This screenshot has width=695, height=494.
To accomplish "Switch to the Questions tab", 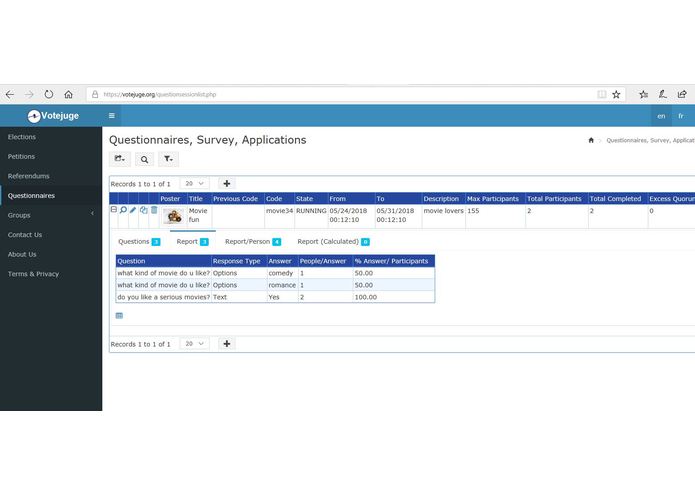I will pyautogui.click(x=139, y=241).
